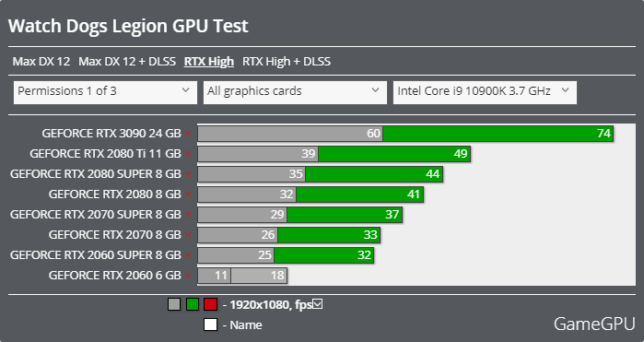Click the gray legend color swatch
The height and width of the screenshot is (342, 644).
[174, 304]
